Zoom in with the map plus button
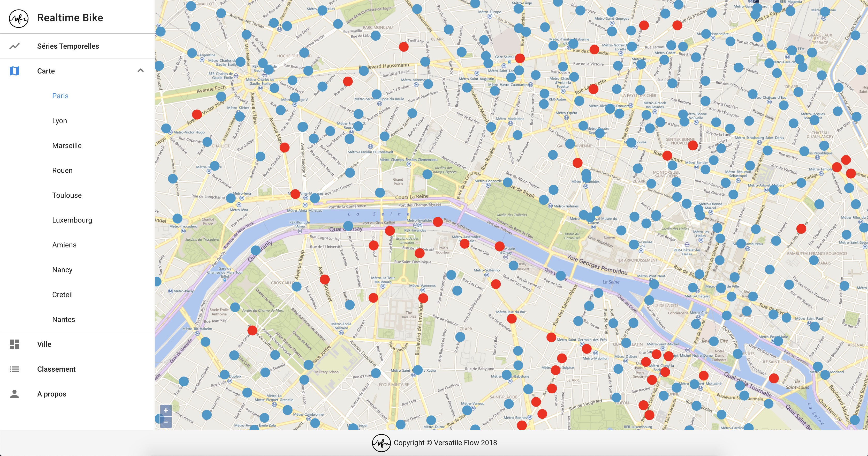The height and width of the screenshot is (456, 868). 166,410
